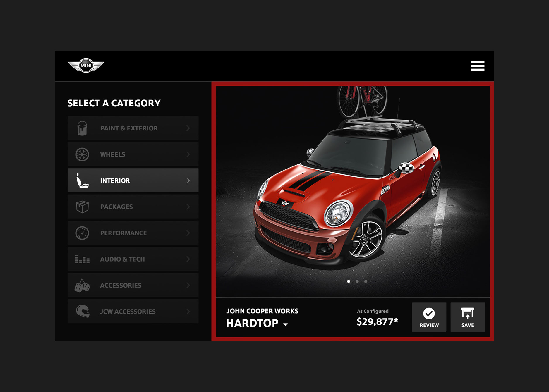Click the racing helmet icon

83,312
